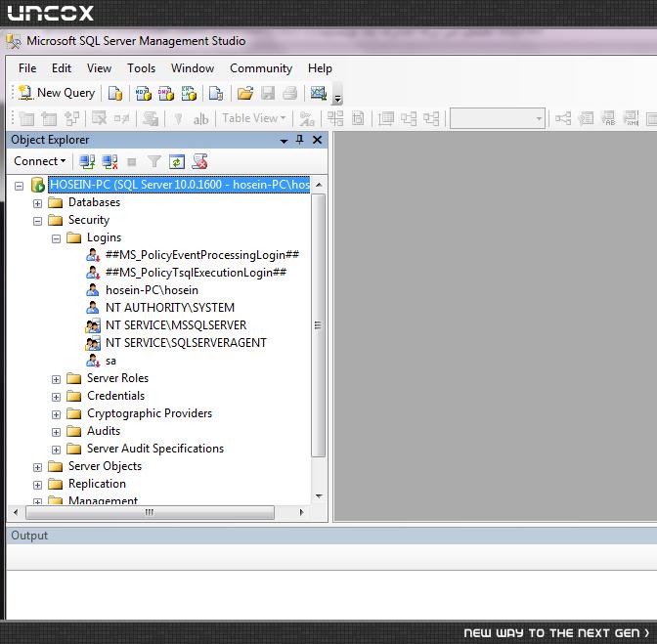The height and width of the screenshot is (644, 657).
Task: Click the Audits folder label
Action: [104, 431]
